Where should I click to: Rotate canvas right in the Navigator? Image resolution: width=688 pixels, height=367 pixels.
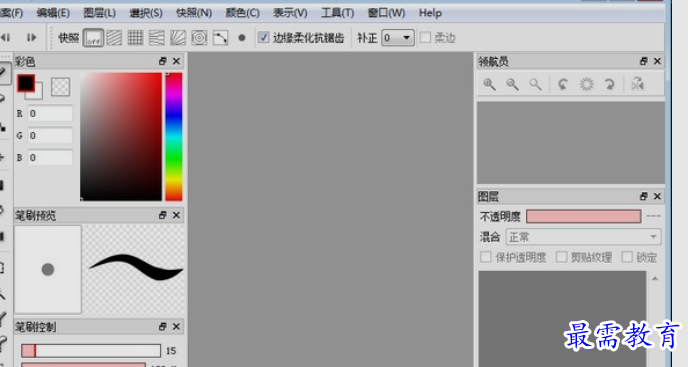(x=609, y=84)
